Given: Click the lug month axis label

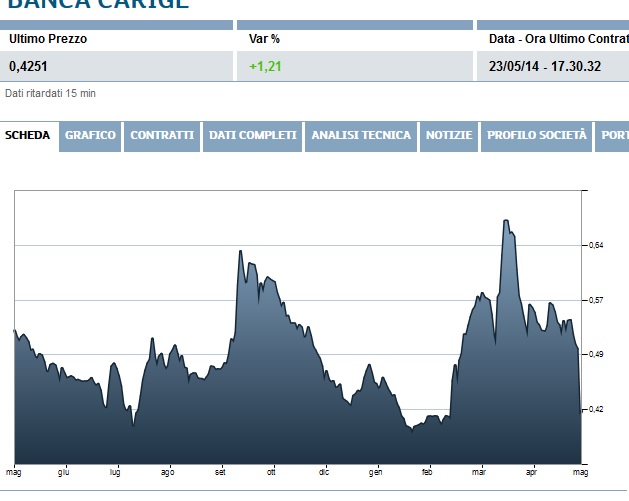Looking at the screenshot, I should point(115,472).
